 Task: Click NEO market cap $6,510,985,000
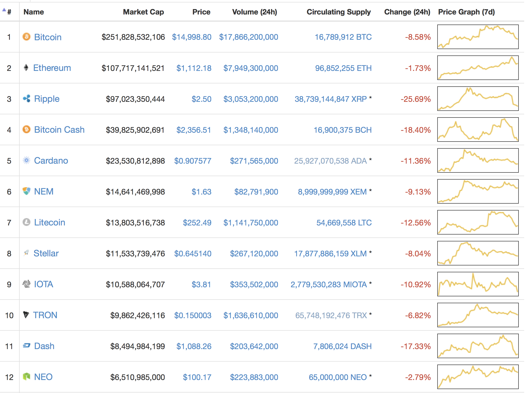click(138, 377)
